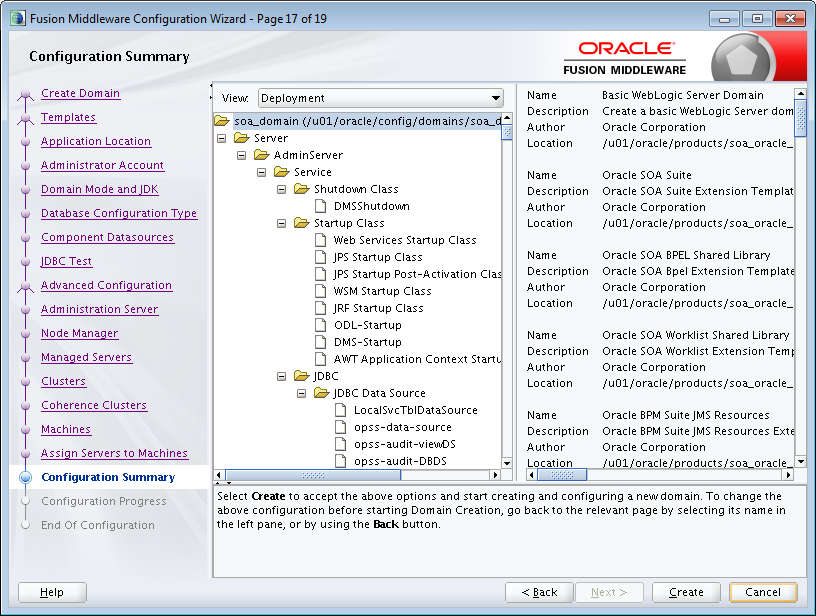Click the vertical scrollbar down arrow
This screenshot has width=816, height=616.
pyautogui.click(x=508, y=465)
